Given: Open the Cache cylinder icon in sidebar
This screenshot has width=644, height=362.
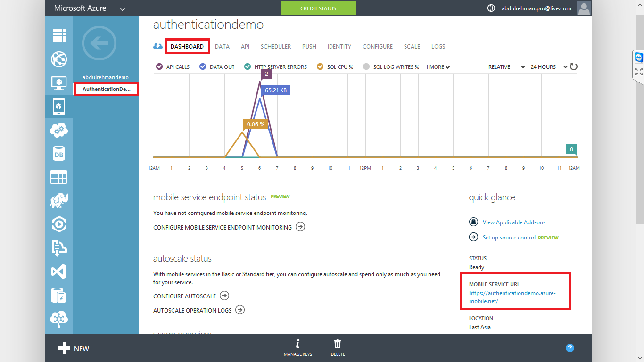Looking at the screenshot, I should 59,296.
